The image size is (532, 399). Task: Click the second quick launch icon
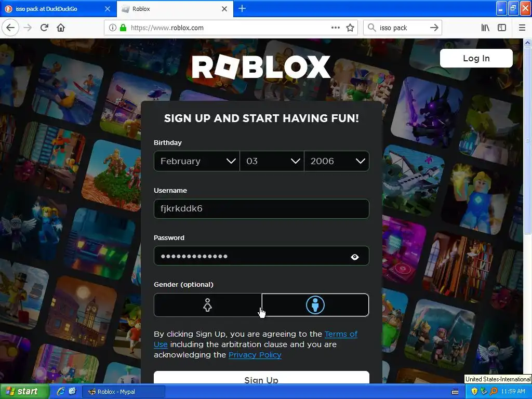click(72, 391)
